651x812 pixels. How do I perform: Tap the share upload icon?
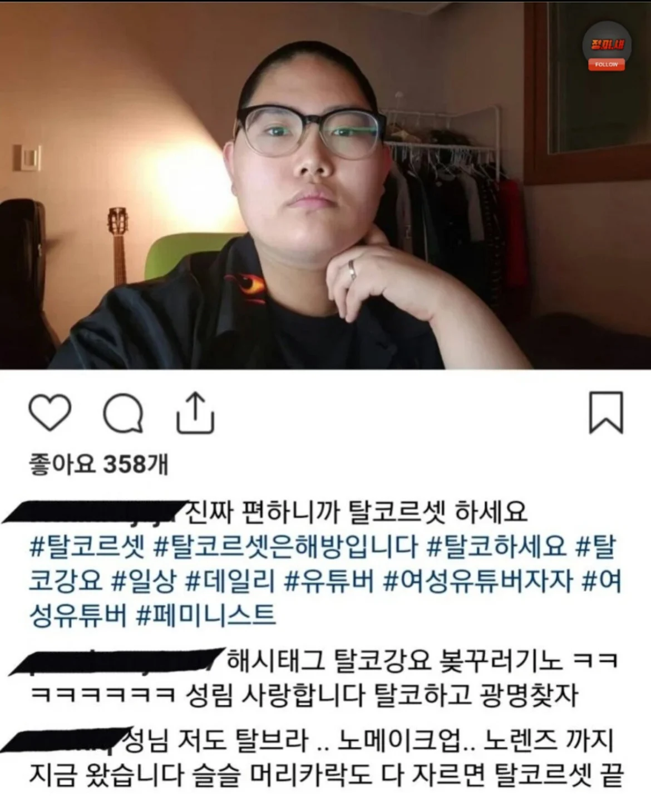pyautogui.click(x=195, y=413)
